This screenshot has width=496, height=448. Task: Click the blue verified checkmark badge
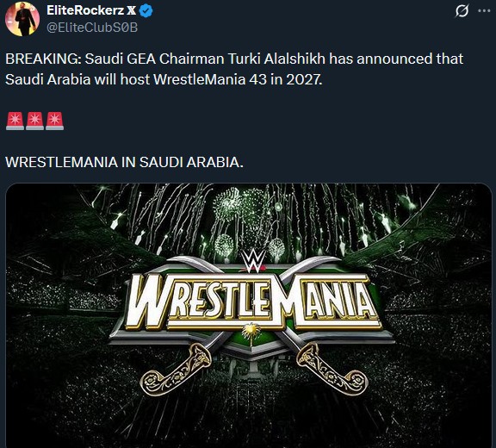146,10
